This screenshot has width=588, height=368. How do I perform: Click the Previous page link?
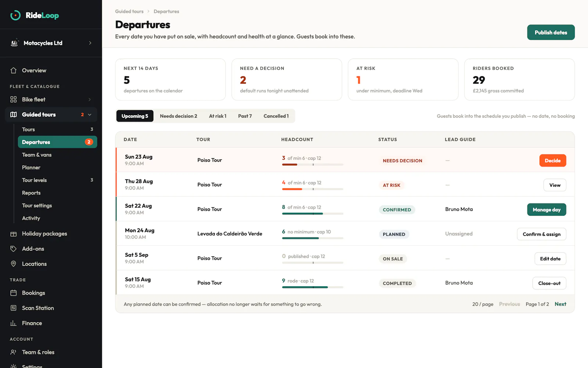click(509, 304)
